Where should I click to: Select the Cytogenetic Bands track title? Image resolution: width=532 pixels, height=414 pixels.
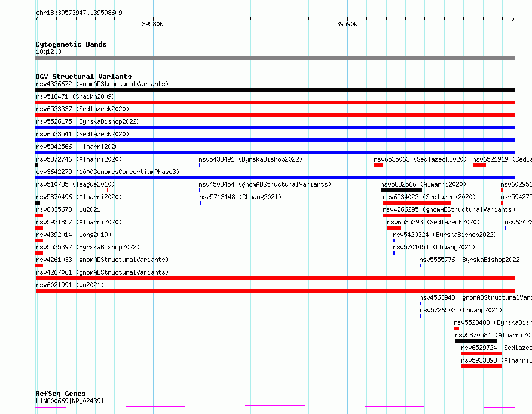coord(71,44)
